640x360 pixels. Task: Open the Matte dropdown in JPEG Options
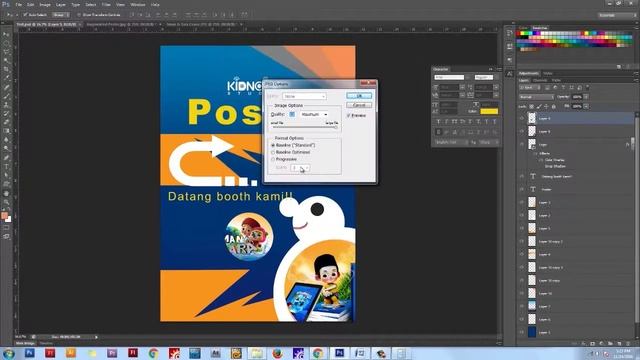pyautogui.click(x=304, y=96)
